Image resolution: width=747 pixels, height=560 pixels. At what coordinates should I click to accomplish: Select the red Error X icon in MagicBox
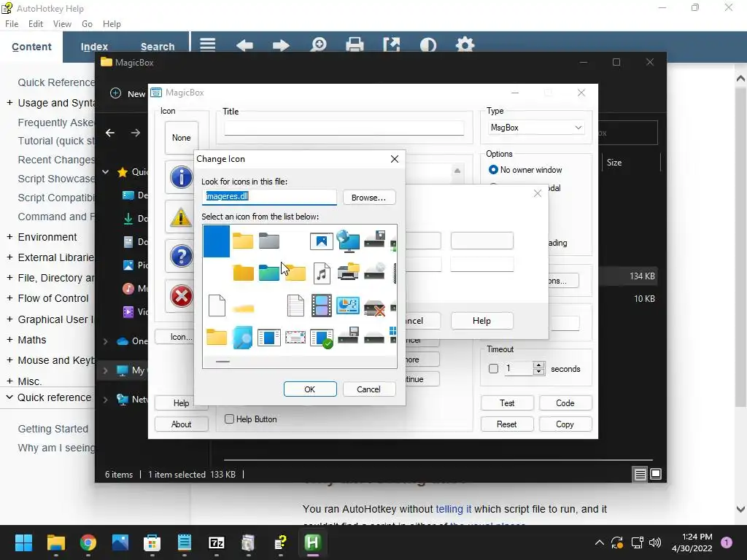tap(181, 296)
